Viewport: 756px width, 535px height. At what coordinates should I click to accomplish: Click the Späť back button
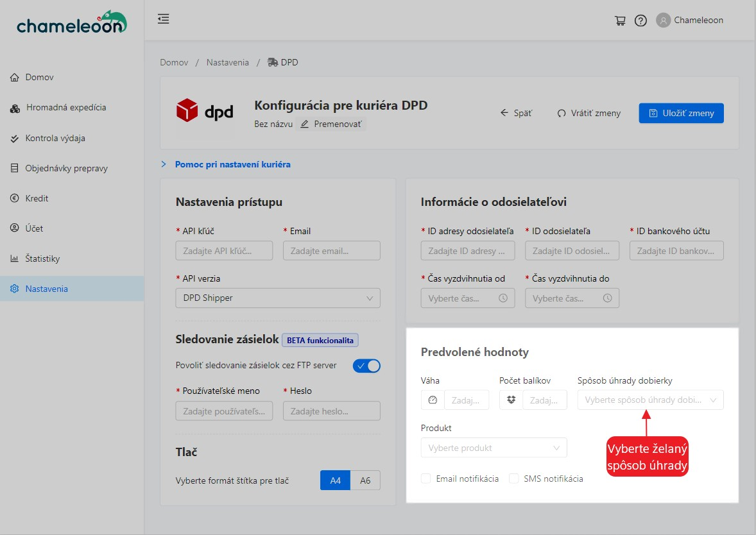tap(516, 113)
